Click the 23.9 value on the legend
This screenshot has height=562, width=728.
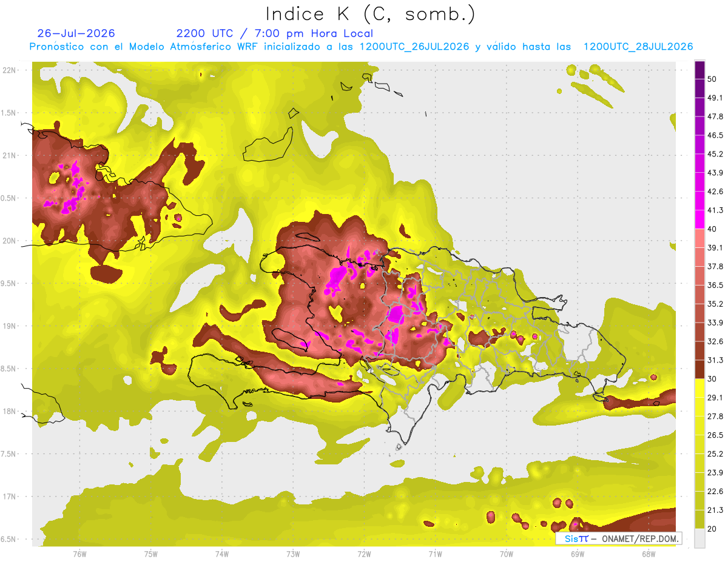tap(715, 472)
